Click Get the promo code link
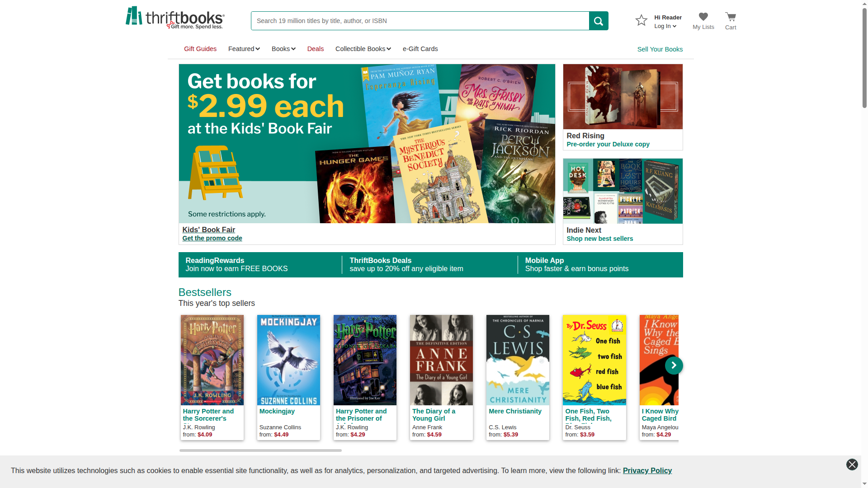Screen dimensions: 868x488 [x=212, y=238]
